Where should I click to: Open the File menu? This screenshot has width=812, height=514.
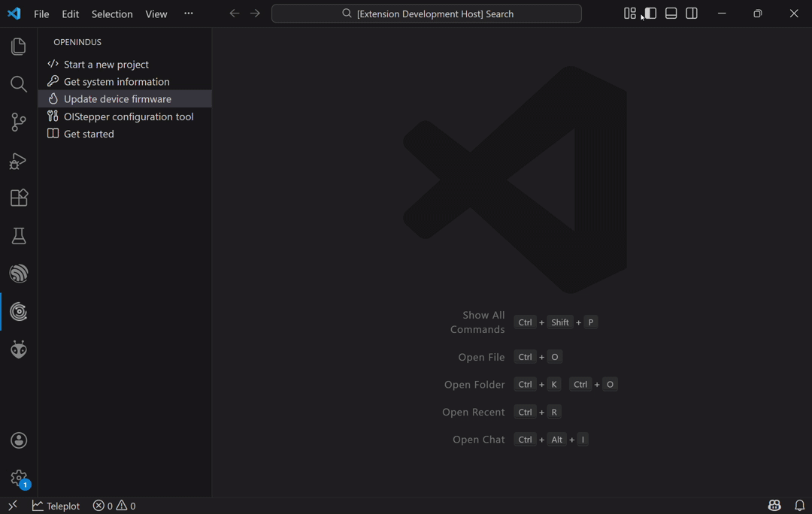pyautogui.click(x=41, y=14)
